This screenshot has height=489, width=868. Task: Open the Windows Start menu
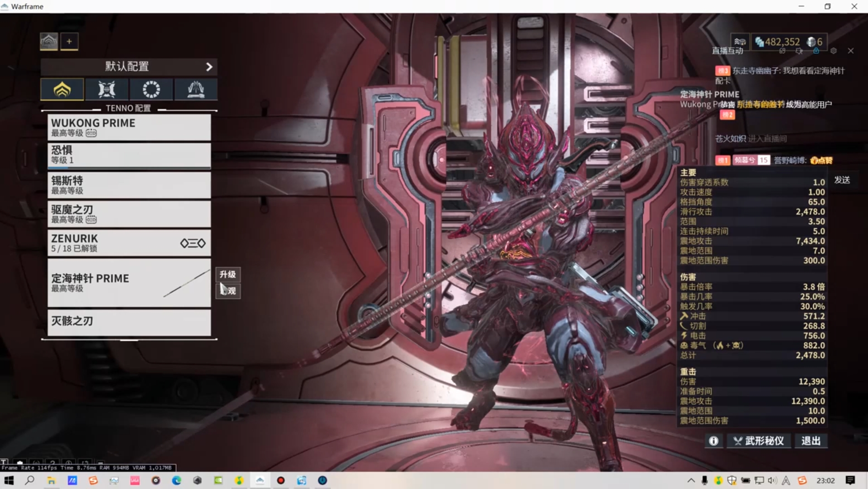pos(9,480)
